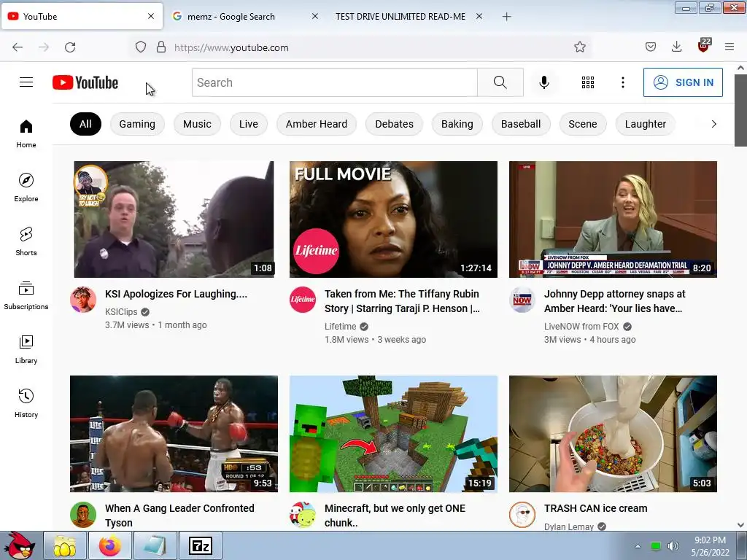Viewport: 747px width, 560px height.
Task: Open When A Gang Leader Confronted Tyson
Action: (x=179, y=516)
